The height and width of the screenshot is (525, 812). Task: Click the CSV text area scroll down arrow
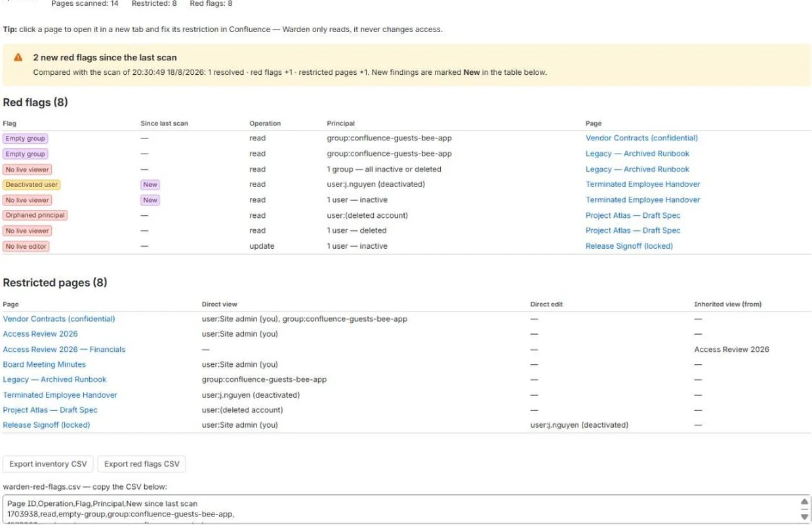pos(805,516)
